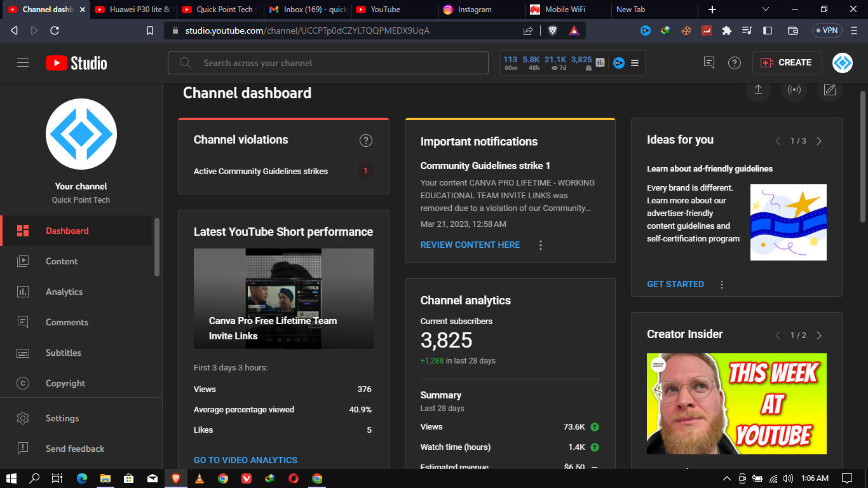
Task: Open the channel comments notification icon in header
Action: click(x=709, y=63)
